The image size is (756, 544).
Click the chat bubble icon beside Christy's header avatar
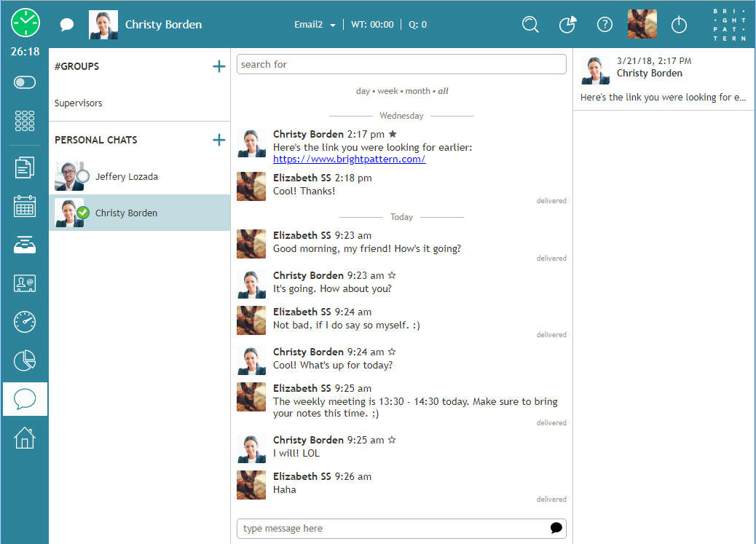[x=67, y=25]
